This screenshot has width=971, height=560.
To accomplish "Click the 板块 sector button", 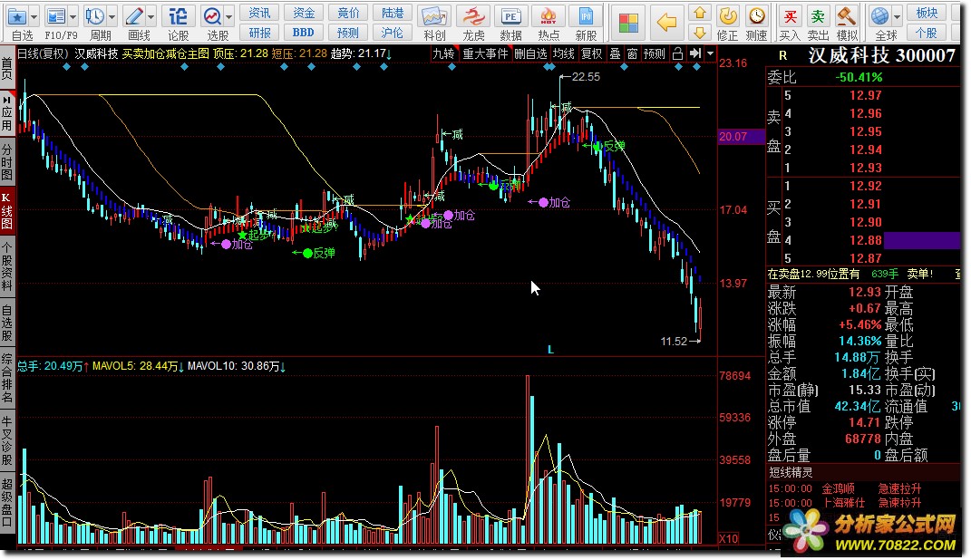I will [927, 13].
